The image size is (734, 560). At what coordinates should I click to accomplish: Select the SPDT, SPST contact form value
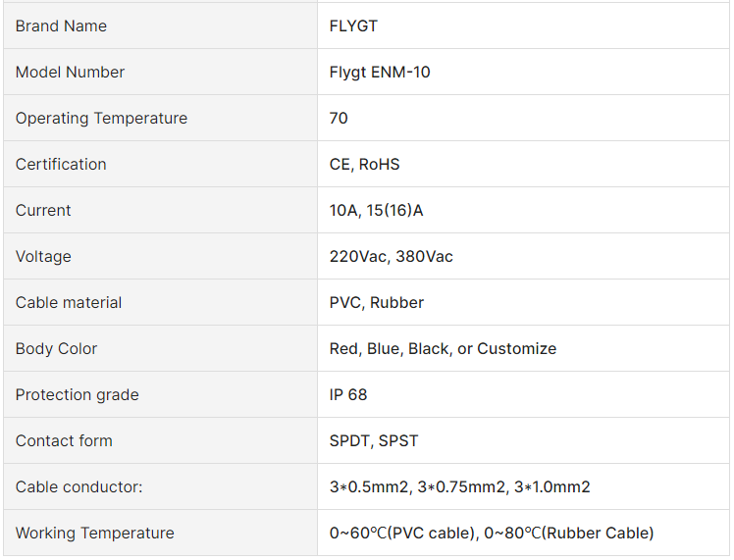coord(374,441)
